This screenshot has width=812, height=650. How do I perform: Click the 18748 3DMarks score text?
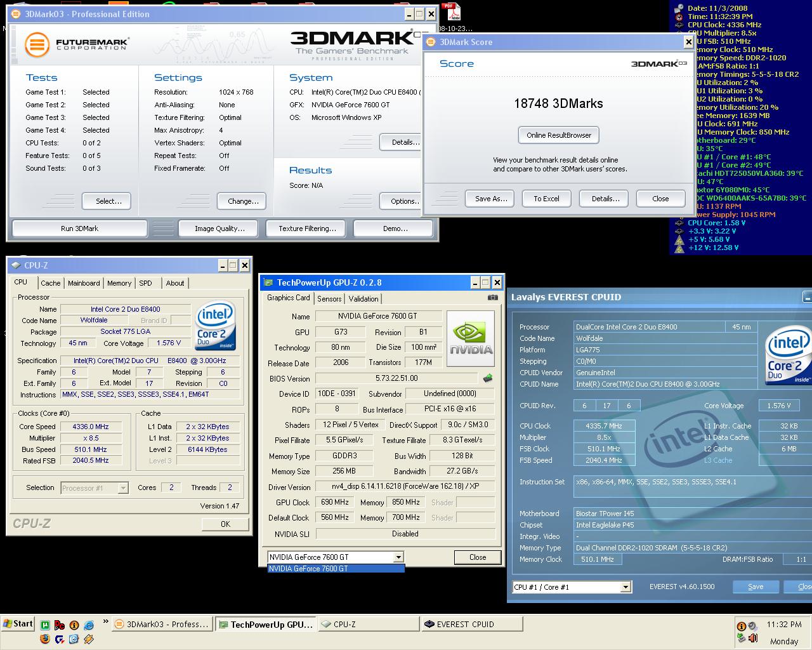(558, 103)
